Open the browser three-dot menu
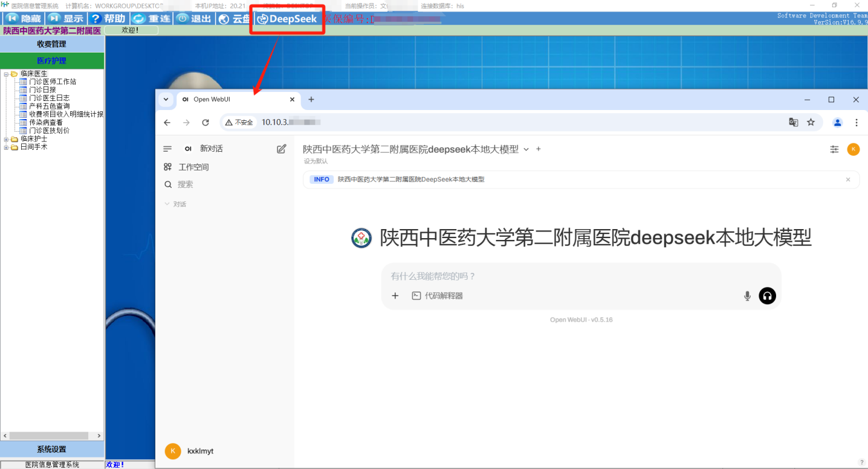Image resolution: width=868 pixels, height=469 pixels. click(857, 122)
